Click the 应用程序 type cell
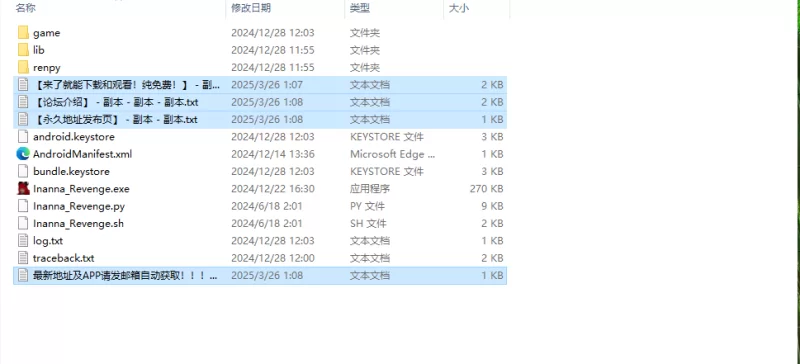The height and width of the screenshot is (364, 800). coord(370,189)
